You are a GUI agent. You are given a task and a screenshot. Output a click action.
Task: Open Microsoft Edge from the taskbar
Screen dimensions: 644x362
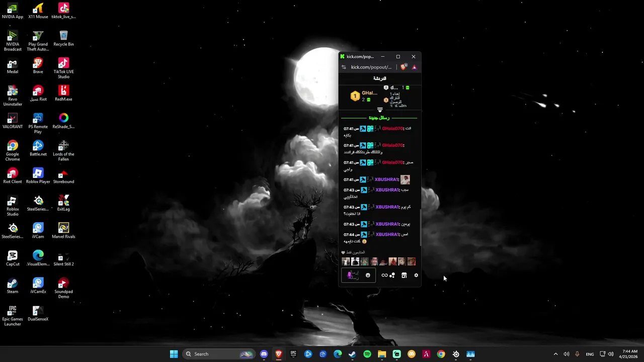(338, 354)
